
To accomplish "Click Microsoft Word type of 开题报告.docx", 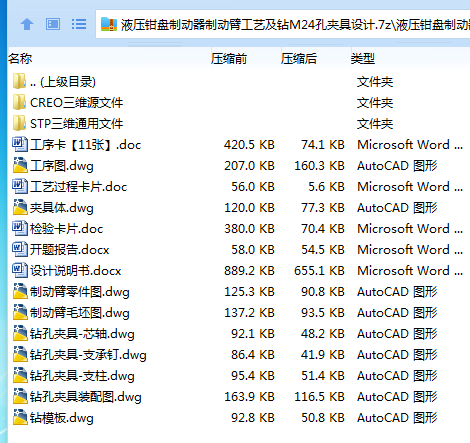I will pyautogui.click(x=410, y=250).
